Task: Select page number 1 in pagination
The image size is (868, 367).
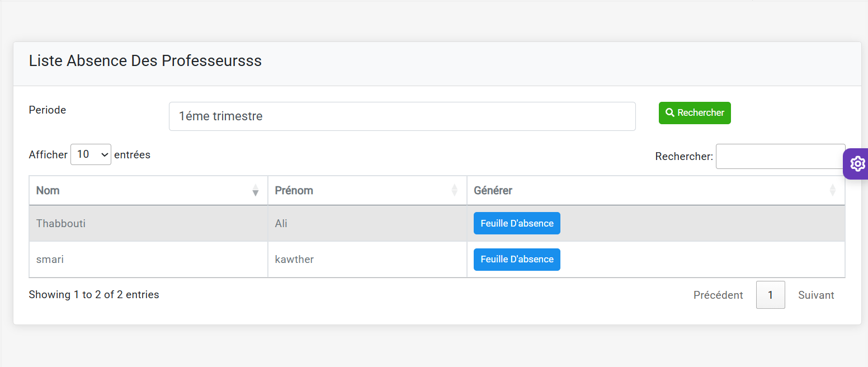Action: (770, 295)
